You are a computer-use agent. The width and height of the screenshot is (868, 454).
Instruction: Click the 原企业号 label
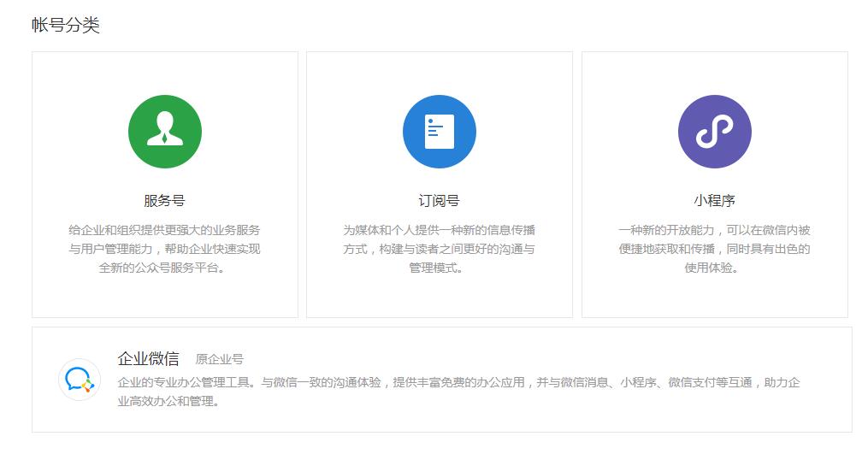220,359
